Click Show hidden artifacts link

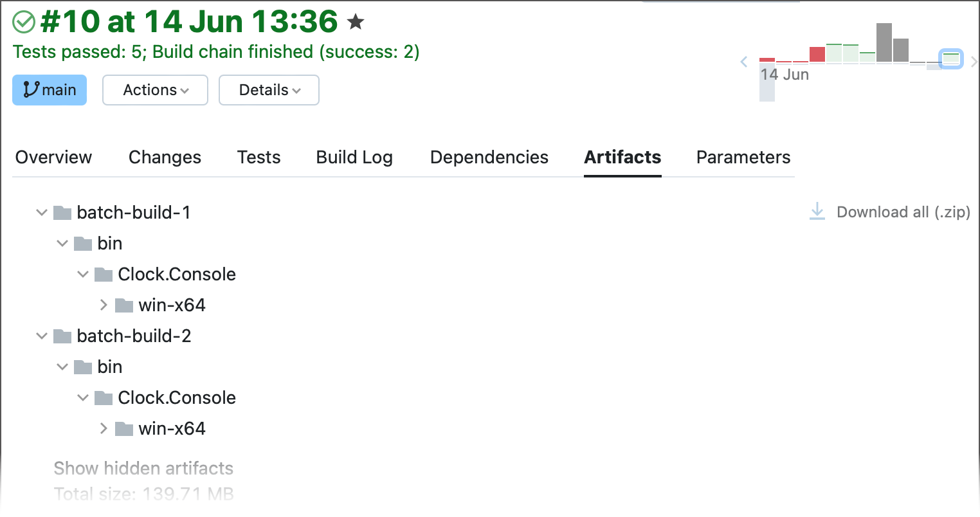click(x=143, y=468)
